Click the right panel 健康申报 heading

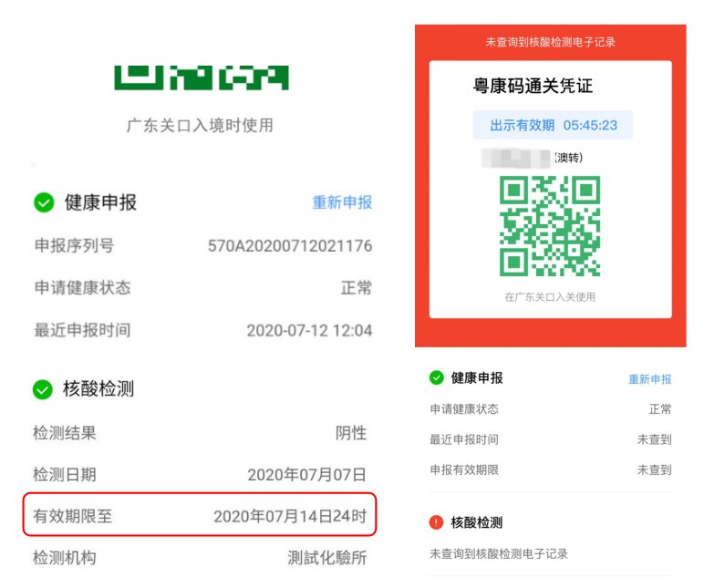(x=477, y=378)
